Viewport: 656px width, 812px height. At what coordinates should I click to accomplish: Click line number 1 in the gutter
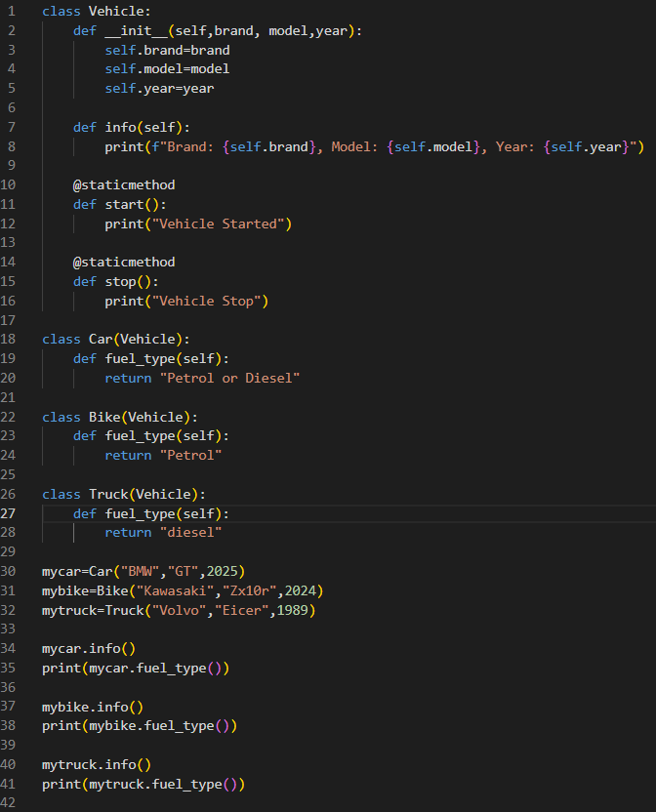(12, 11)
